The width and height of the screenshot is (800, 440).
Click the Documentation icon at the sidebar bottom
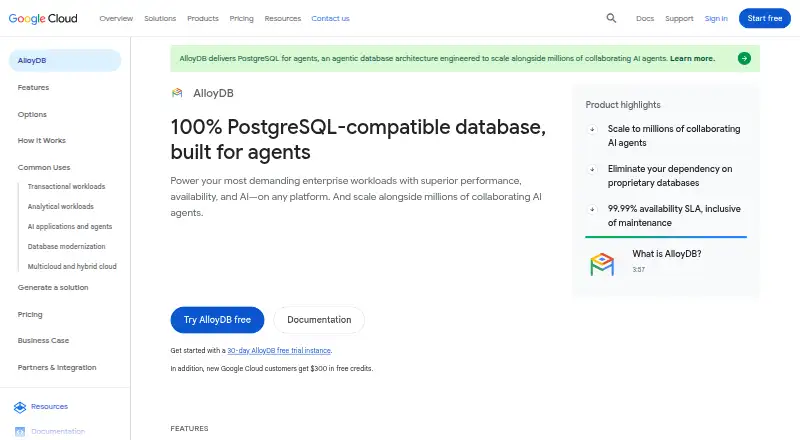point(20,432)
